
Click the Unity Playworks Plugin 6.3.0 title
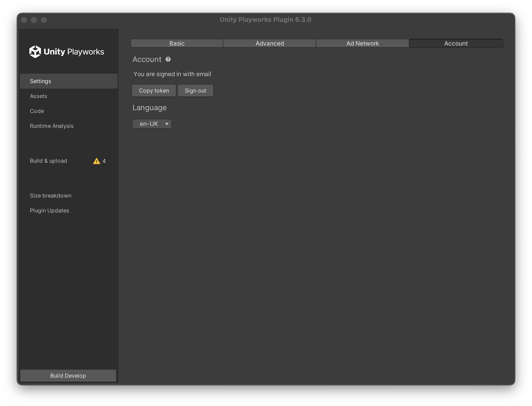(266, 20)
